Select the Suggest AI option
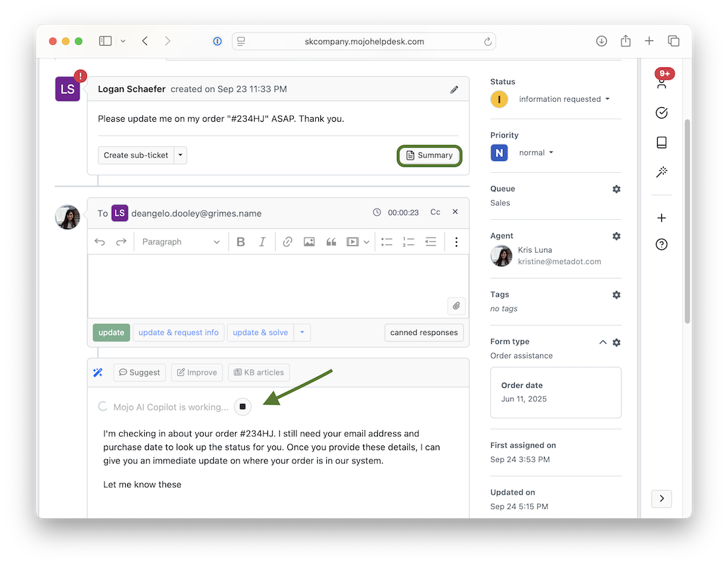728x566 pixels. [139, 373]
